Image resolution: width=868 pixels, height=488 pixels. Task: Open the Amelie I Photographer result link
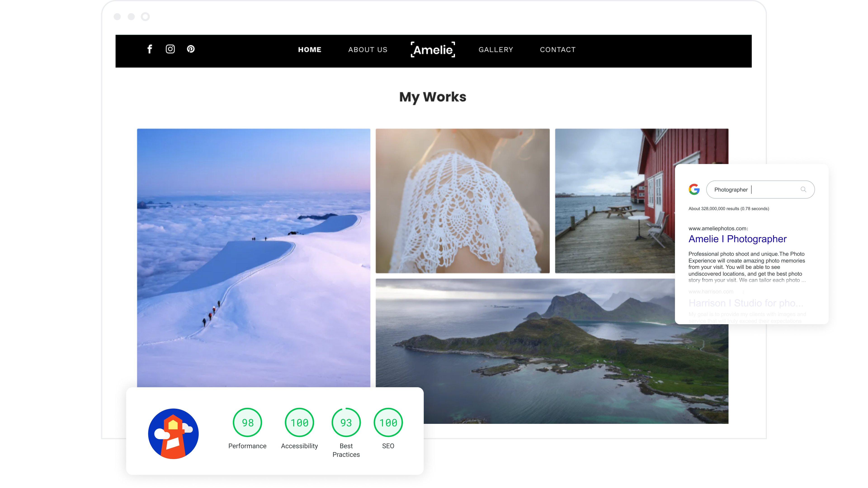point(737,239)
